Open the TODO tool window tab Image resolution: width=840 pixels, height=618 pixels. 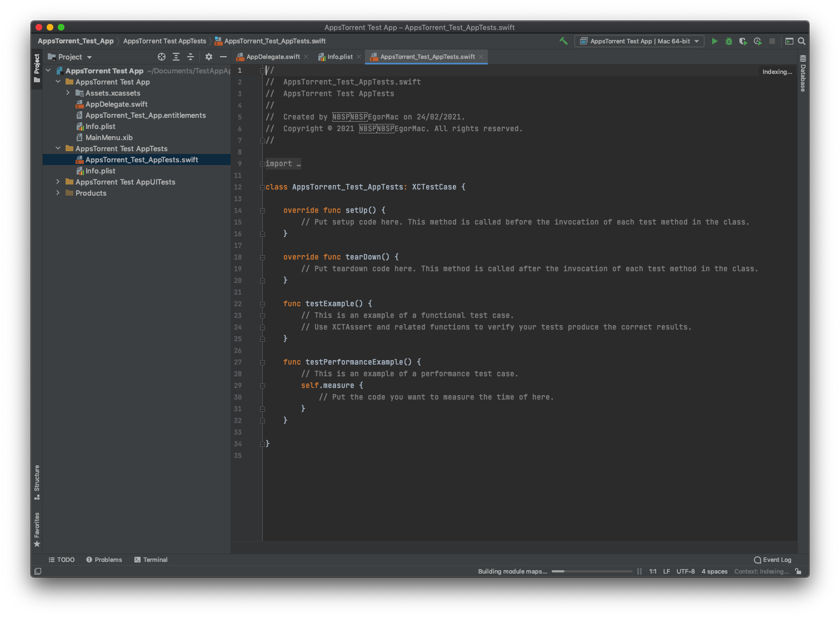point(62,560)
